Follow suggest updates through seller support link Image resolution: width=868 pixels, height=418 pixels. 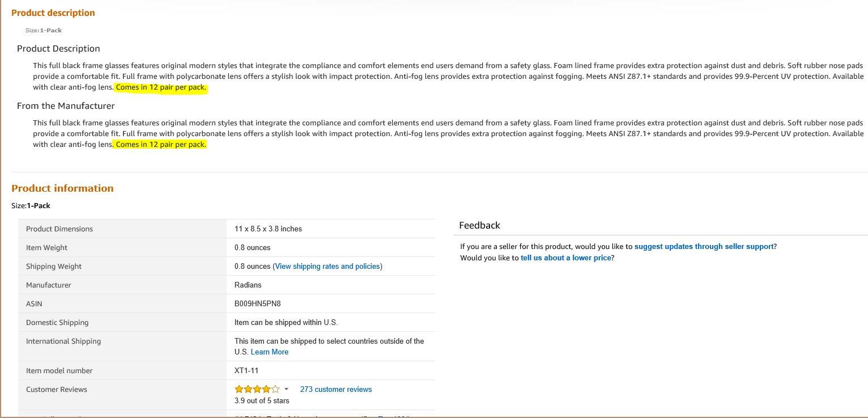pyautogui.click(x=704, y=246)
